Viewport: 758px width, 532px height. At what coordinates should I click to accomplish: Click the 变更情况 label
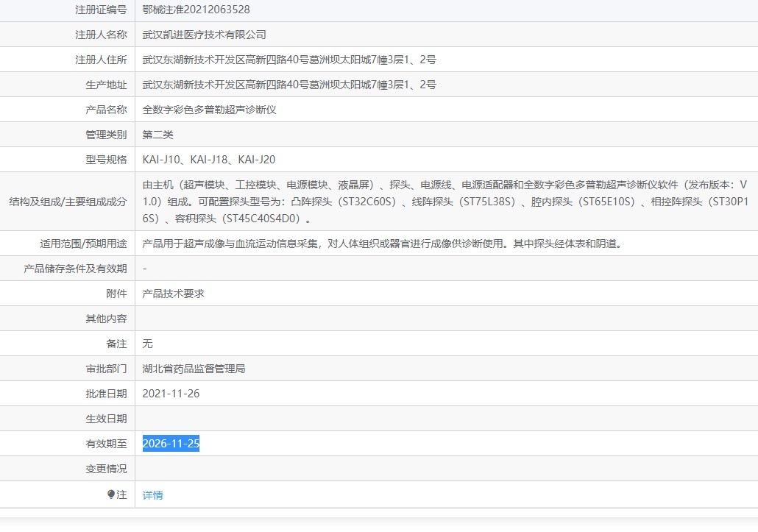(x=107, y=469)
